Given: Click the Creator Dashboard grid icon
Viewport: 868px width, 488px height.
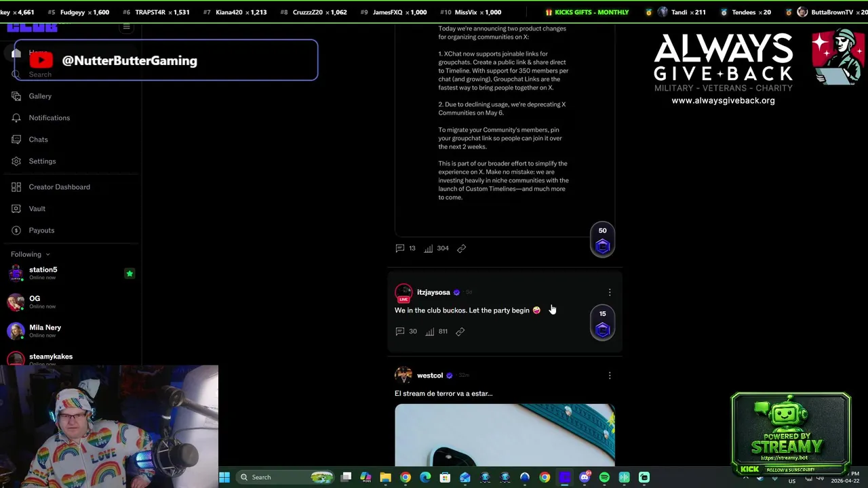Looking at the screenshot, I should [16, 187].
